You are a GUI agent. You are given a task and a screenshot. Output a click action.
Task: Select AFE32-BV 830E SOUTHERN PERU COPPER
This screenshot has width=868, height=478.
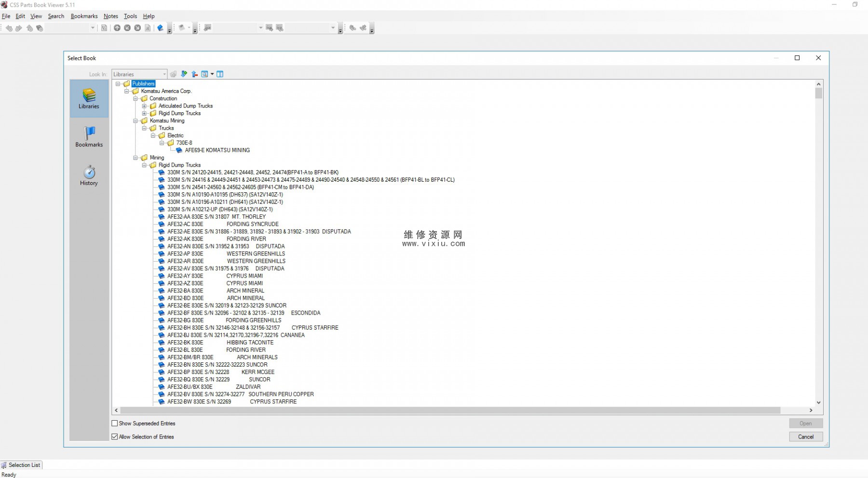240,395
